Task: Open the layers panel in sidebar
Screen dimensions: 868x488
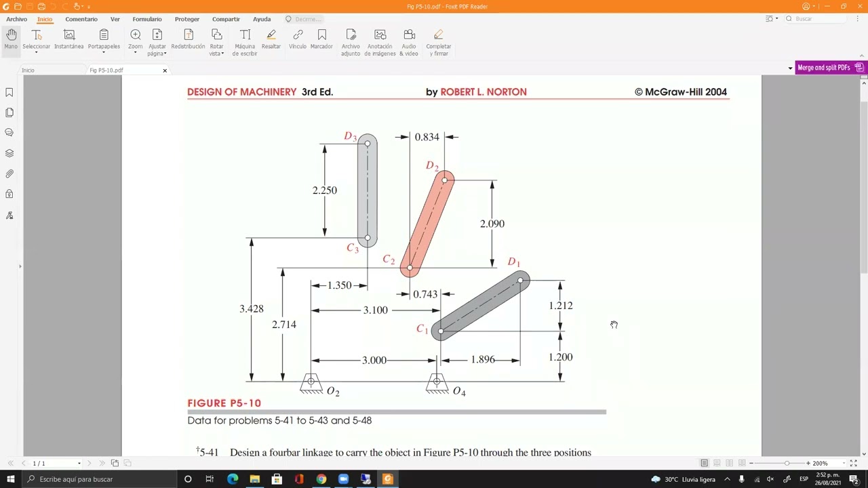Action: click(9, 153)
